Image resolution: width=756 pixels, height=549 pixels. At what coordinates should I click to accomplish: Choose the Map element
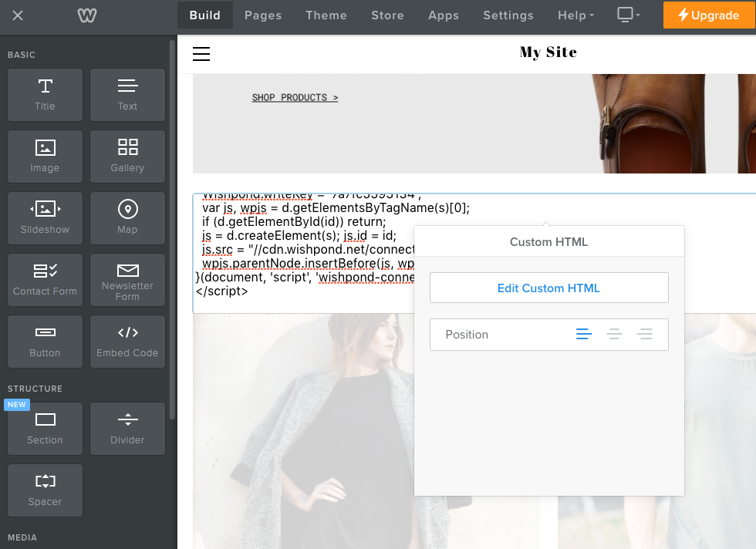[127, 218]
